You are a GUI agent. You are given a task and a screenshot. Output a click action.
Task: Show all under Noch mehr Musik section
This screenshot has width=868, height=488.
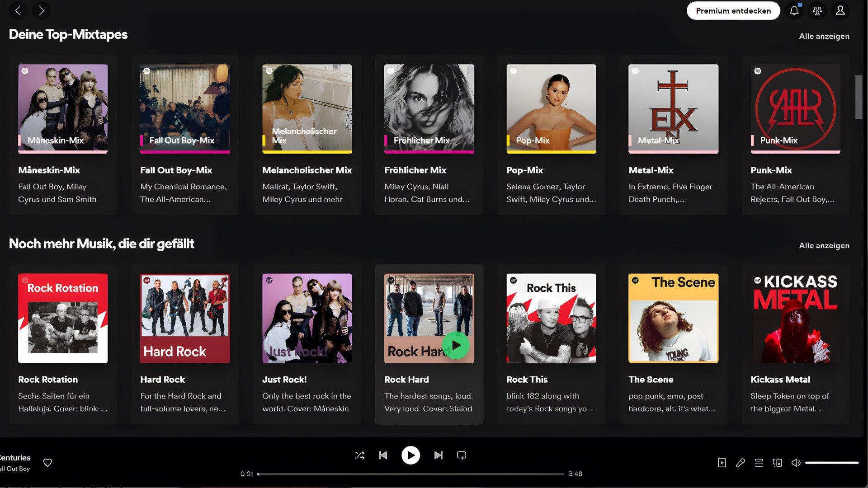(x=824, y=245)
